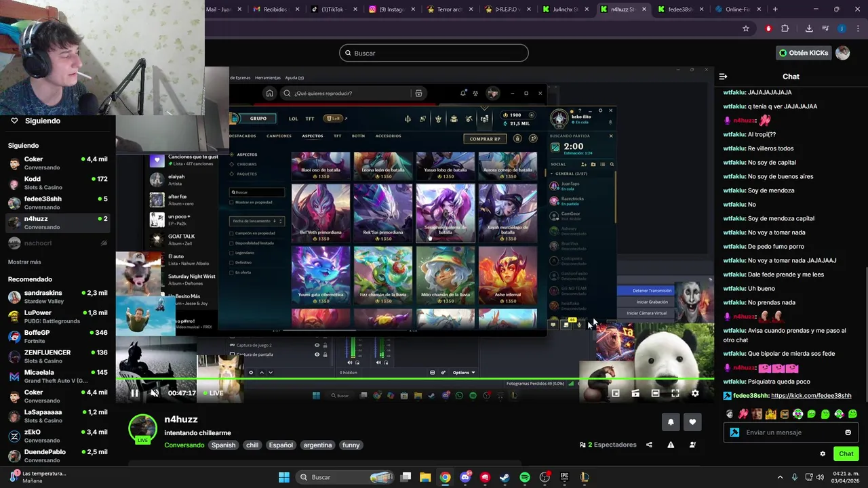Open Spotify from the taskbar

[525, 477]
